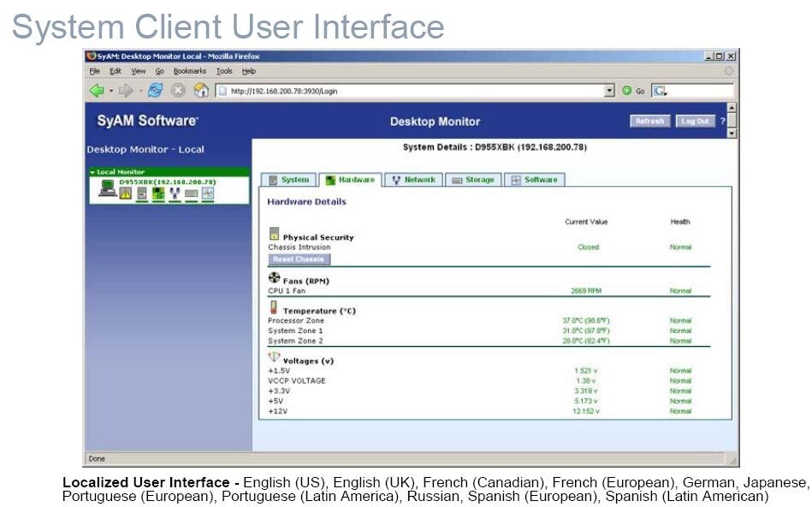Click the Go button label
Viewport: 812px width, 507px height.
640,92
